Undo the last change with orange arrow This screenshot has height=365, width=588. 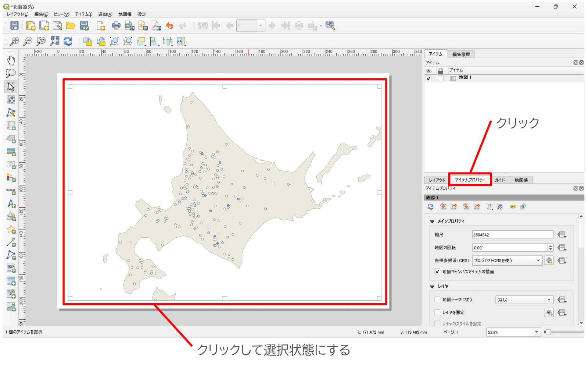coord(169,25)
